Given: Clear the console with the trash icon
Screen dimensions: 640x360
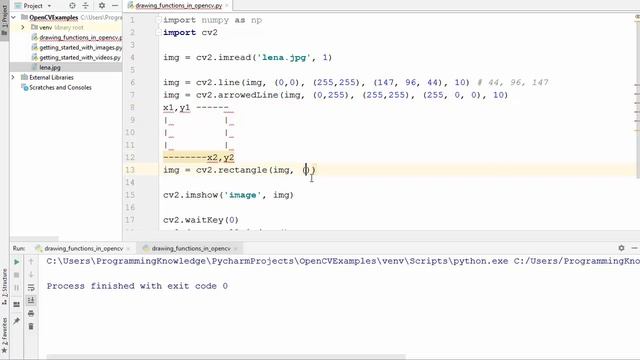Looking at the screenshot, I should (x=31, y=327).
